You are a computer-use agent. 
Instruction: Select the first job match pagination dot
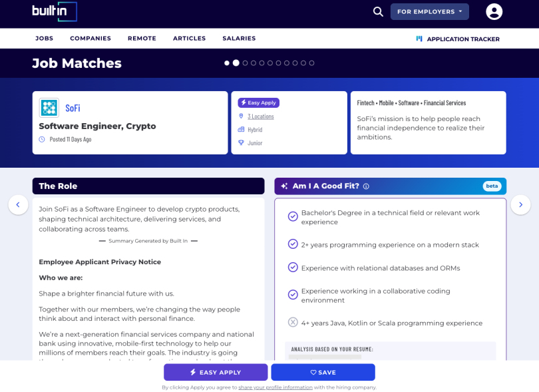click(x=227, y=63)
